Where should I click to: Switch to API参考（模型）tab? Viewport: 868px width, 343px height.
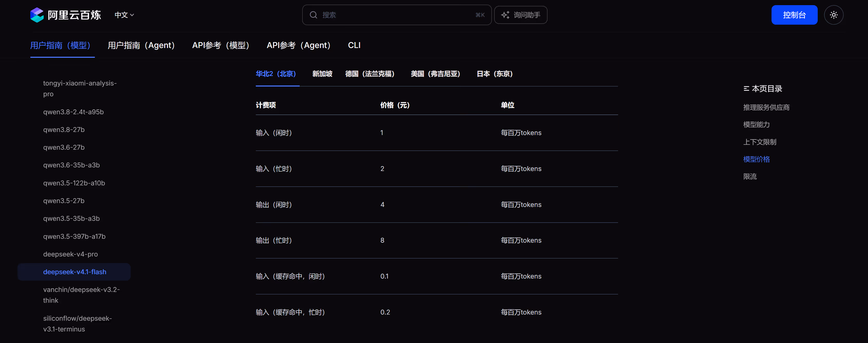[223, 45]
